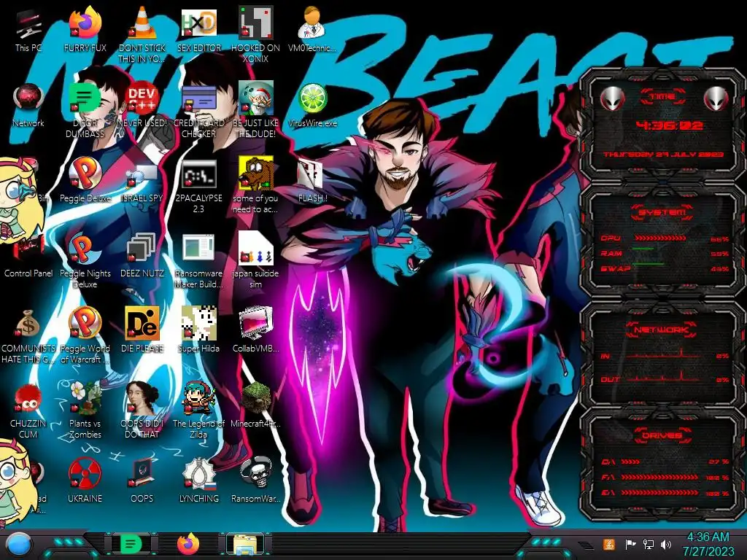
Task: Click the THURSDAY 27 JULY 2023 date text
Action: point(663,155)
